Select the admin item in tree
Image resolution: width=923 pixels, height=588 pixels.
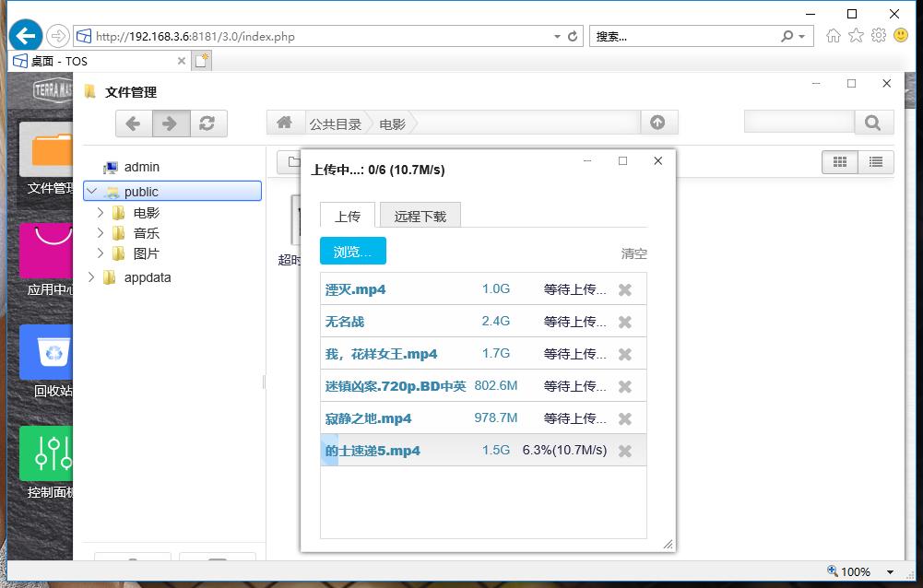[141, 167]
